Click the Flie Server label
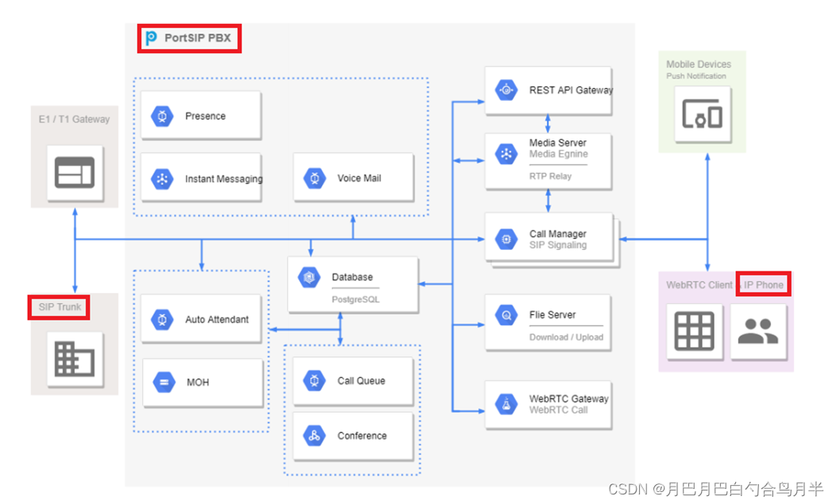This screenshot has height=504, width=836. tap(553, 315)
